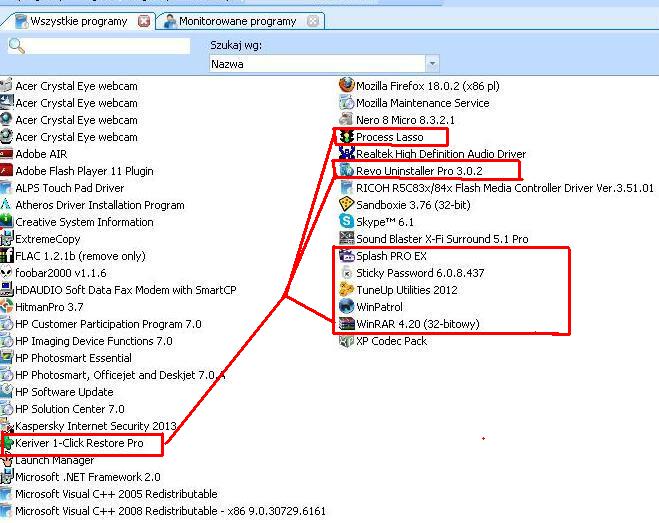
Task: Select TuneUp Utilities 2012 icon
Action: [346, 290]
